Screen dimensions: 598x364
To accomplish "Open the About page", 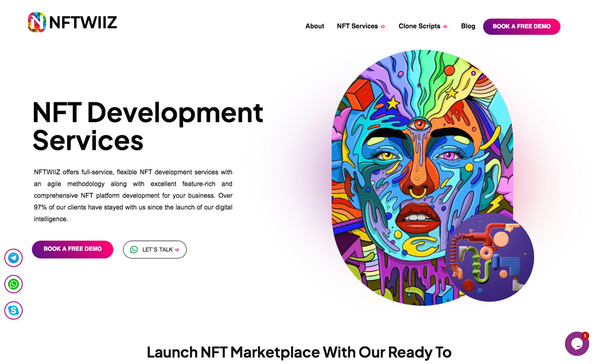I will click(314, 26).
